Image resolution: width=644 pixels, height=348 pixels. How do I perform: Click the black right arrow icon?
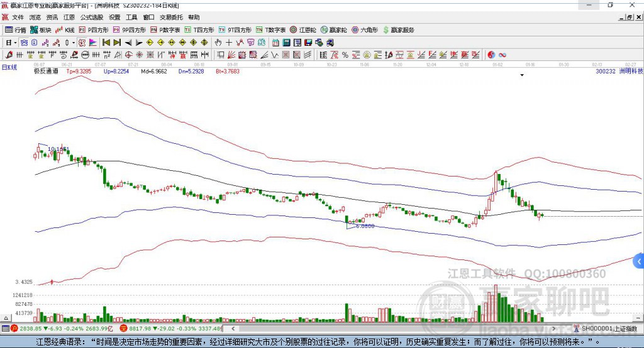pos(139,43)
